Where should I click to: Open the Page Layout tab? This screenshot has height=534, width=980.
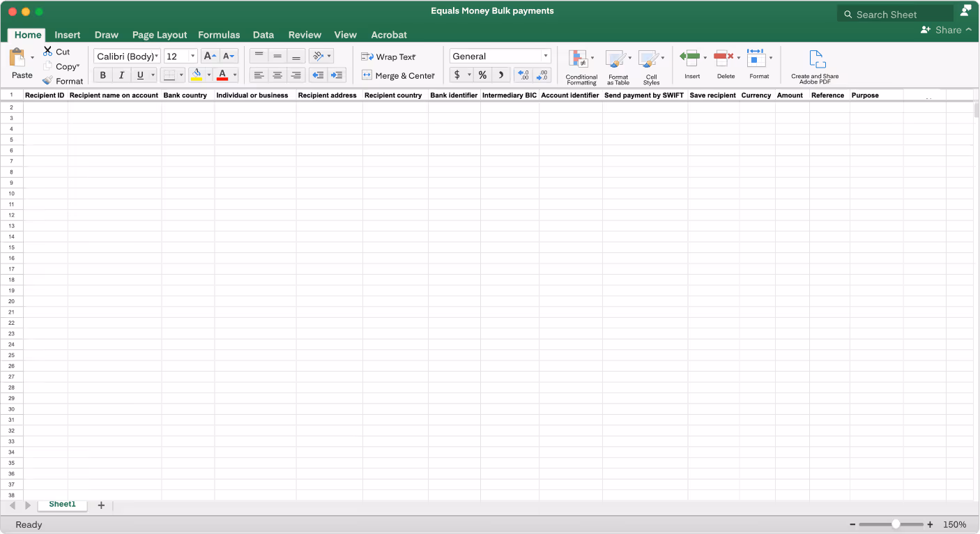click(160, 35)
